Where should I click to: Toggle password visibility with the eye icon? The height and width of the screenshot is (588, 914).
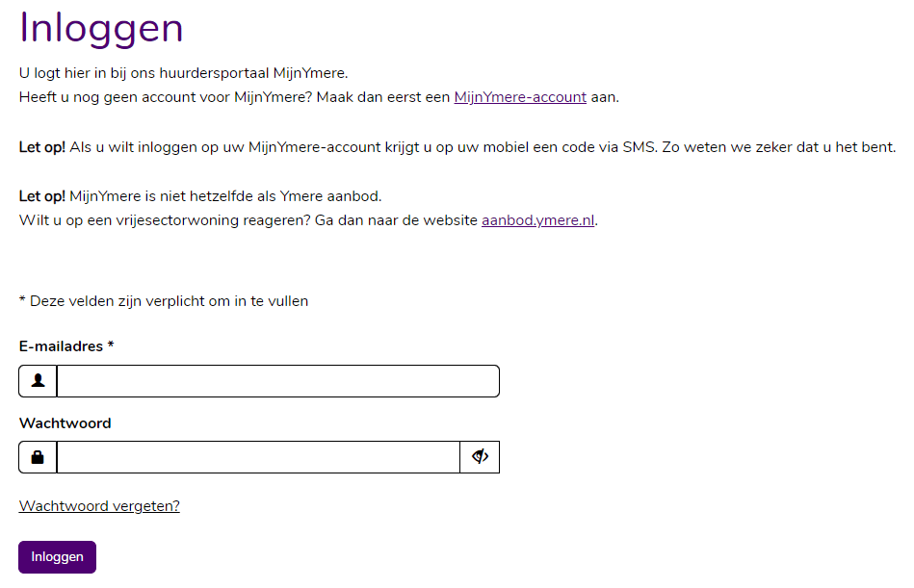[x=480, y=457]
